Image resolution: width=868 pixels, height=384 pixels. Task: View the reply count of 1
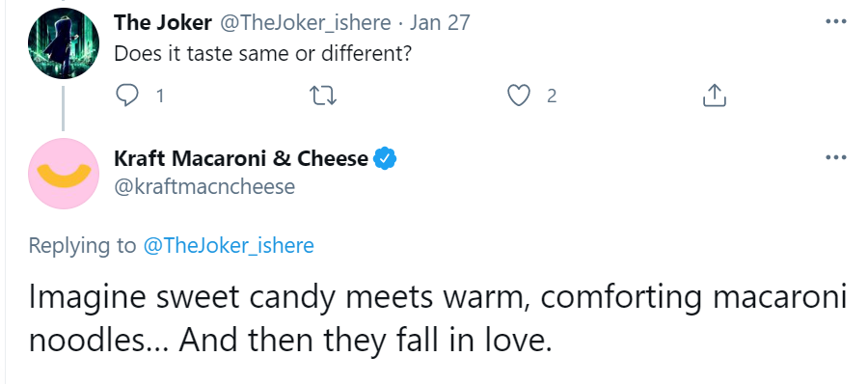tap(160, 97)
